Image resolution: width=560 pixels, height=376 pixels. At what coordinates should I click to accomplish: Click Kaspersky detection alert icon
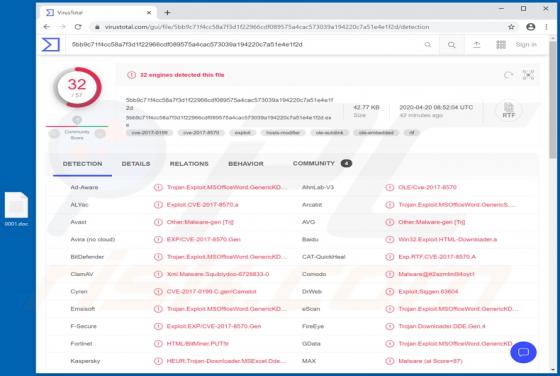coord(158,361)
